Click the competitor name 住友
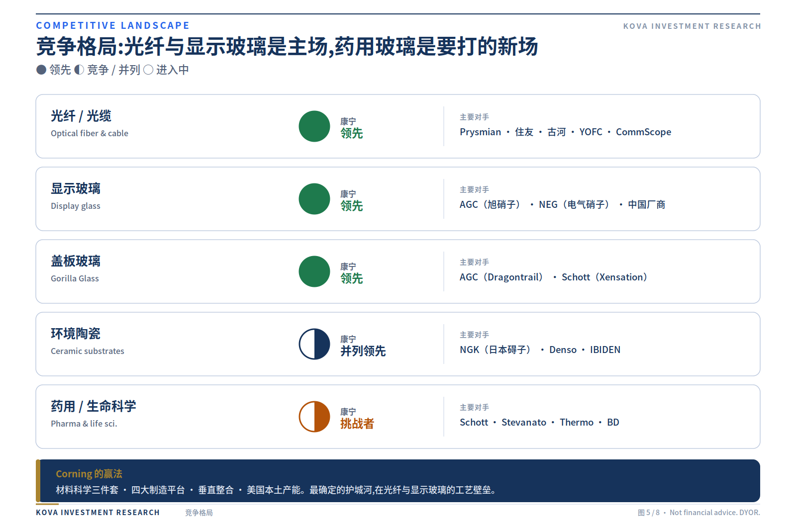 tap(524, 132)
